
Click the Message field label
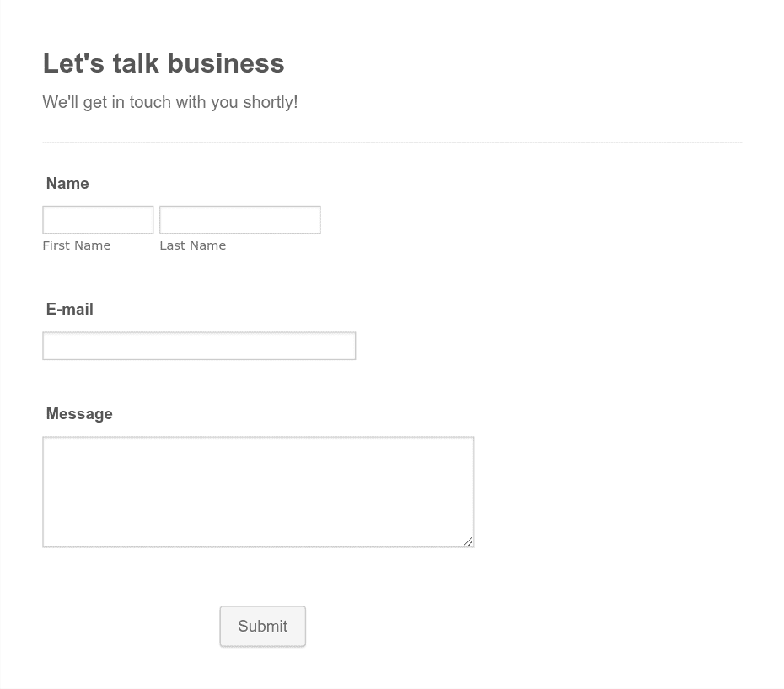[x=79, y=414]
